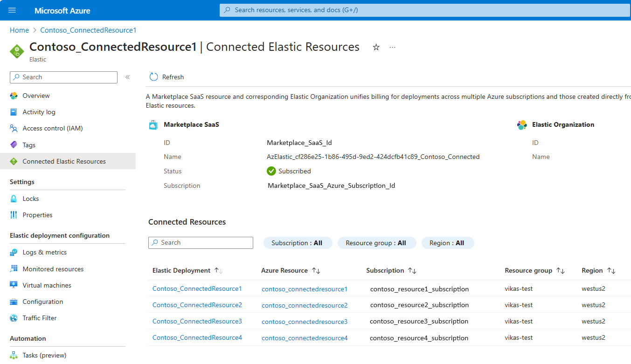631x364 pixels.
Task: Click the Microsoft Azure brand title
Action: point(62,10)
